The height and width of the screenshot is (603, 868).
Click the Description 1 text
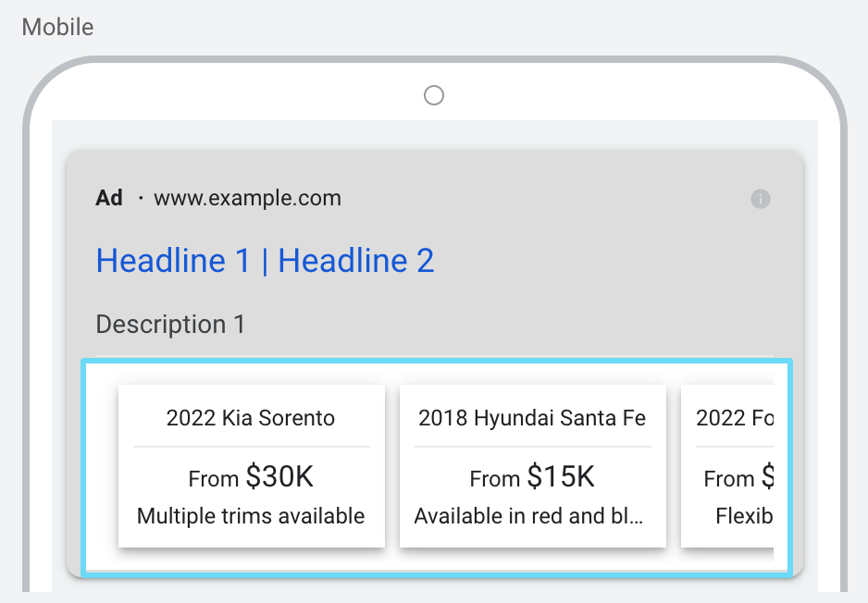tap(170, 325)
